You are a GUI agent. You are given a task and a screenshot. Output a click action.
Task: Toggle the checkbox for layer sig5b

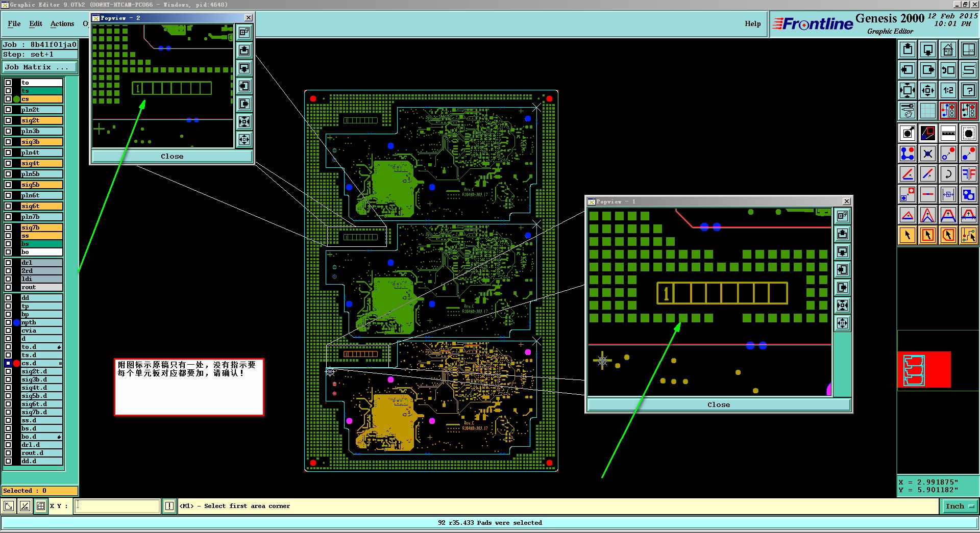[8, 185]
